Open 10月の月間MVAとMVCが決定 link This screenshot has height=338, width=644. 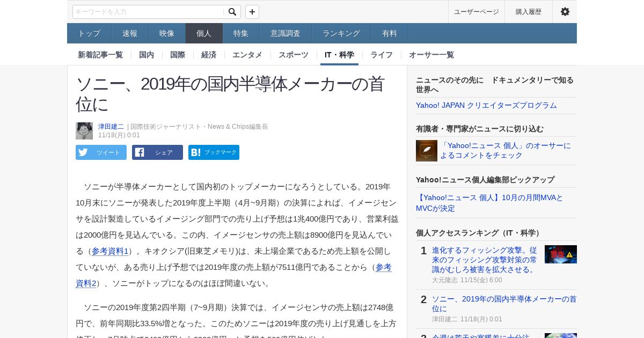[489, 203]
